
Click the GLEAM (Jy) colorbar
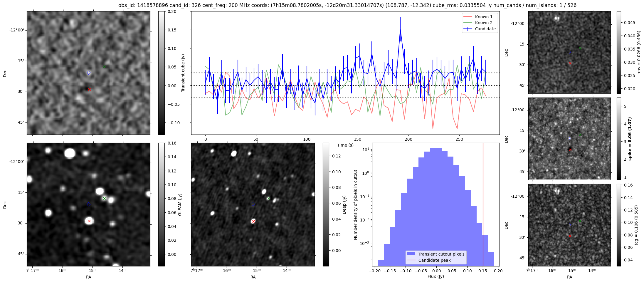click(x=162, y=204)
